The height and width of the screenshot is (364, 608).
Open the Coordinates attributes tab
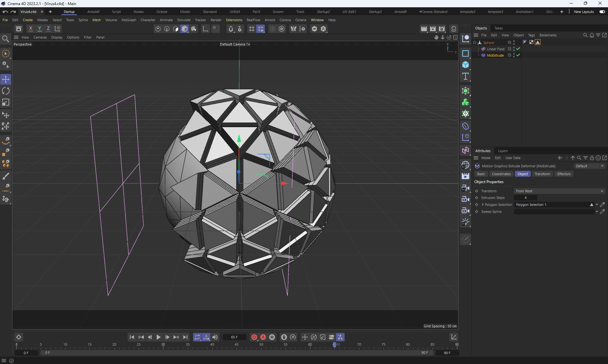coord(501,174)
